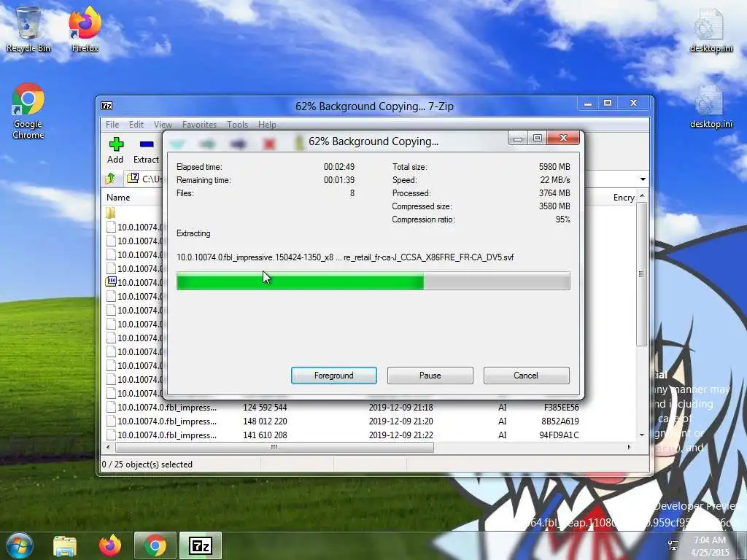Open the Recycle Bin desktop icon

coord(28,29)
